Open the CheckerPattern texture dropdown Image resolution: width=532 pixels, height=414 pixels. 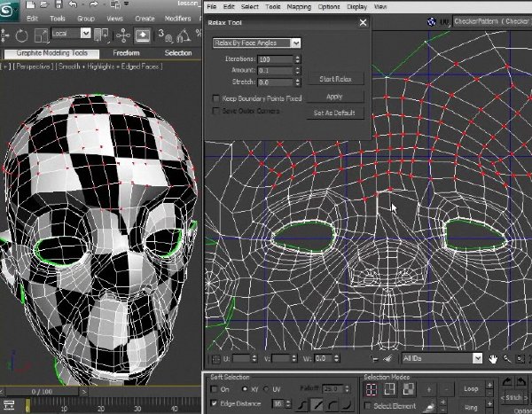[x=493, y=21]
